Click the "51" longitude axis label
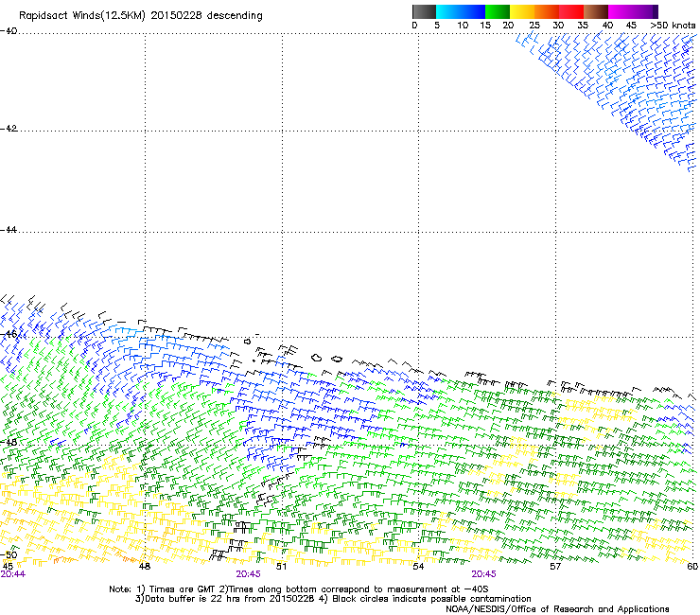 click(281, 567)
